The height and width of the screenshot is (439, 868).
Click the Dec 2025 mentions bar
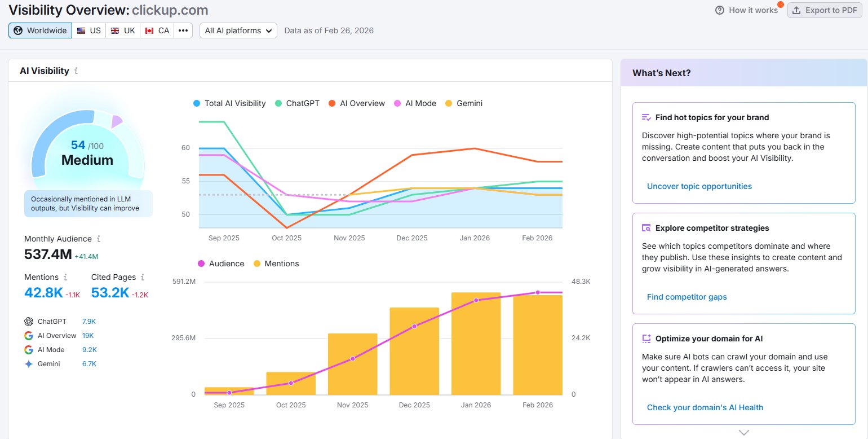414,351
